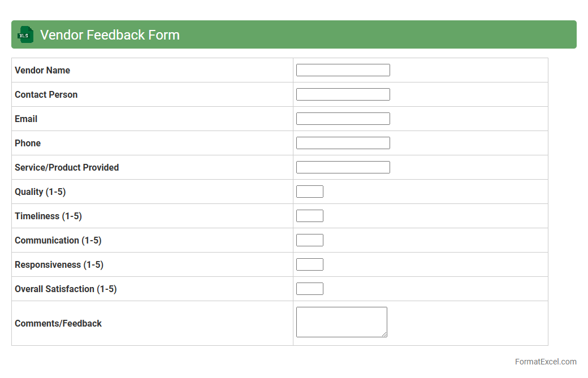Click into the Phone text field
Viewport: 588px width, 378px height.
tap(343, 143)
